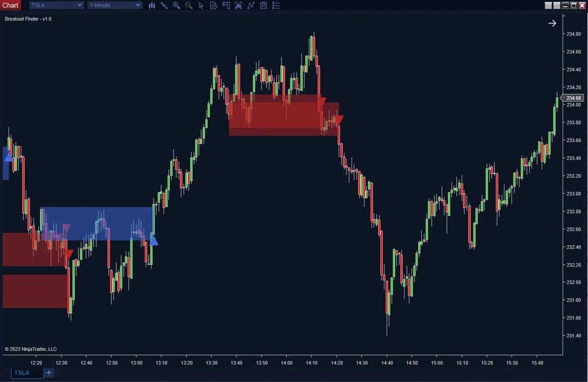
Task: Click the trendline drawing icon
Action: click(x=250, y=5)
